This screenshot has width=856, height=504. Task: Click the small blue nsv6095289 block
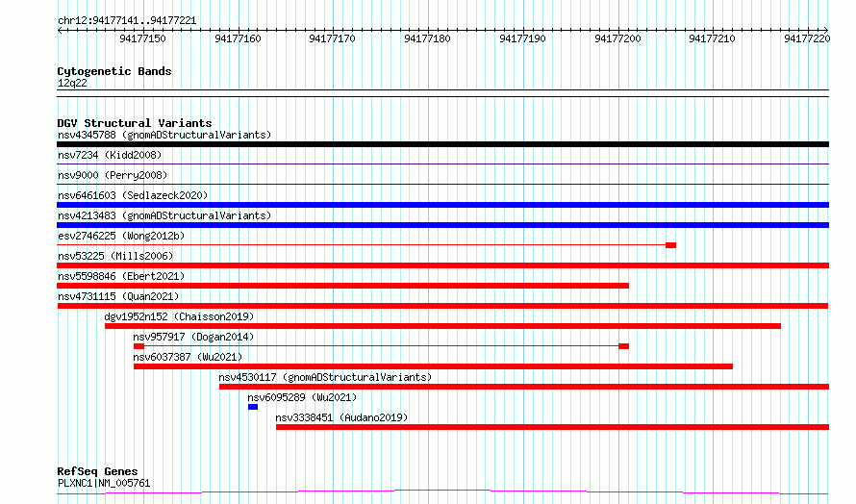pos(253,407)
